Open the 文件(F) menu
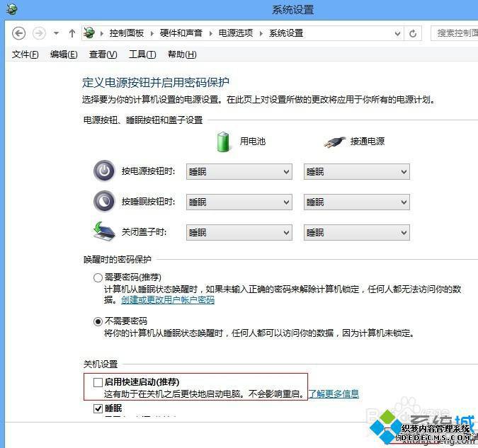Screen dimensions: 478x448 pyautogui.click(x=25, y=54)
